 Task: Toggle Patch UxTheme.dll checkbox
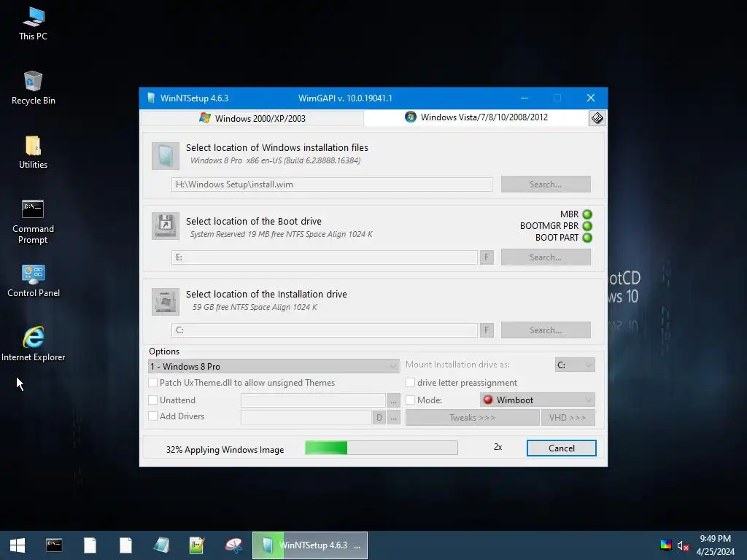click(x=153, y=382)
